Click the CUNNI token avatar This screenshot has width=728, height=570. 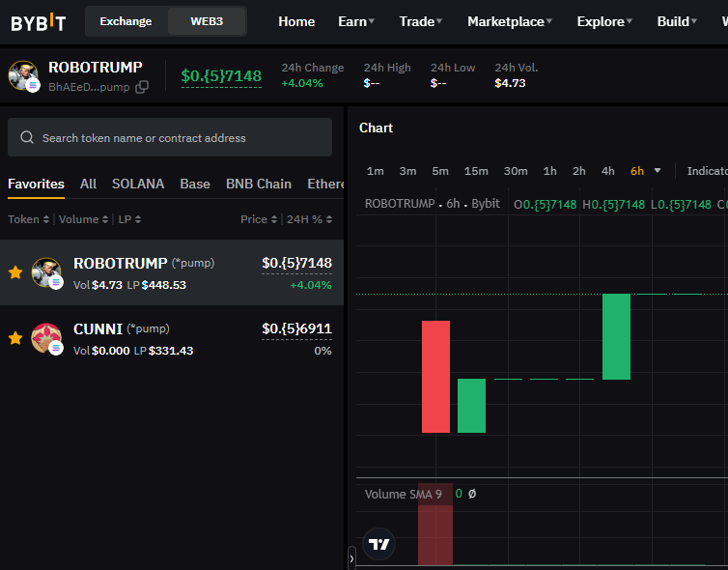(x=46, y=338)
